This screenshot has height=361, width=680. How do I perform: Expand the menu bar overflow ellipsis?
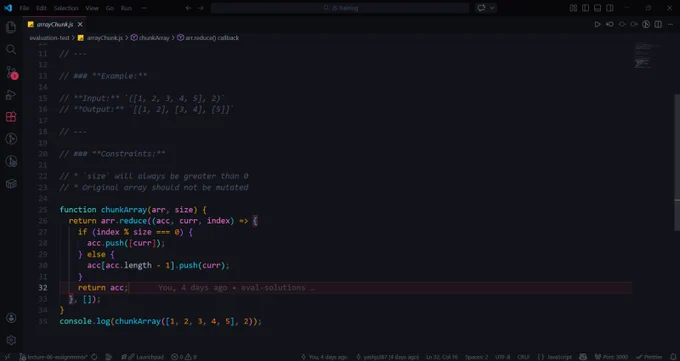(x=144, y=8)
